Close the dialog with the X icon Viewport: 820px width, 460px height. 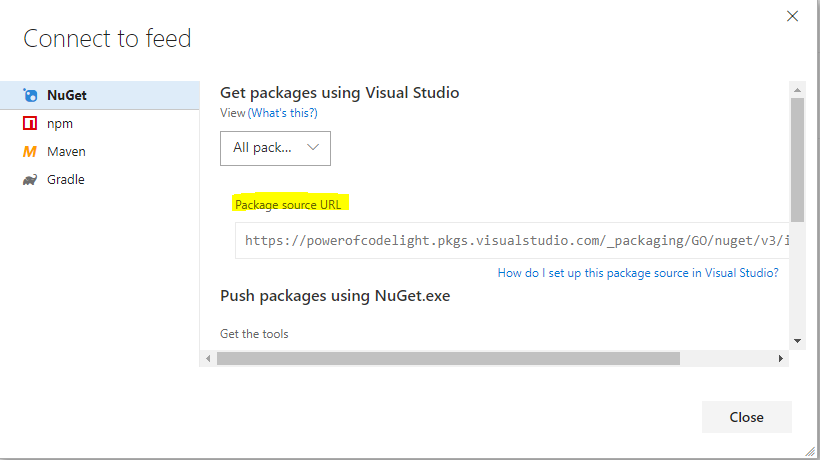tap(792, 16)
